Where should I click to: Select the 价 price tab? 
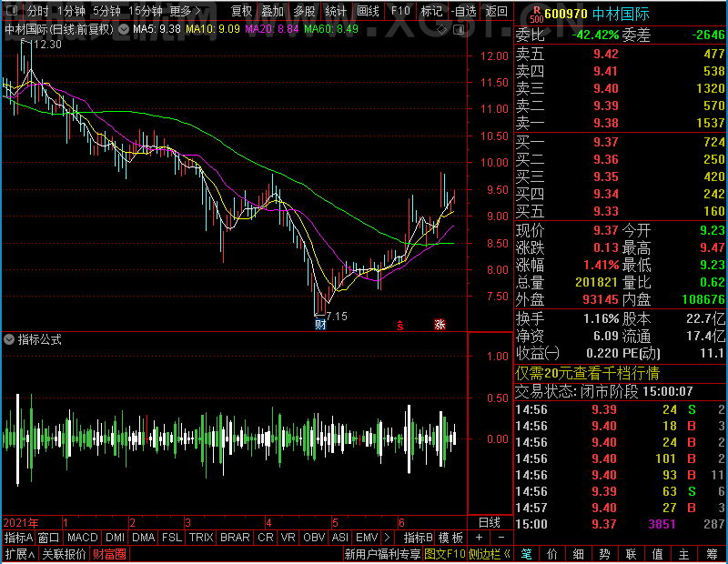tap(552, 554)
